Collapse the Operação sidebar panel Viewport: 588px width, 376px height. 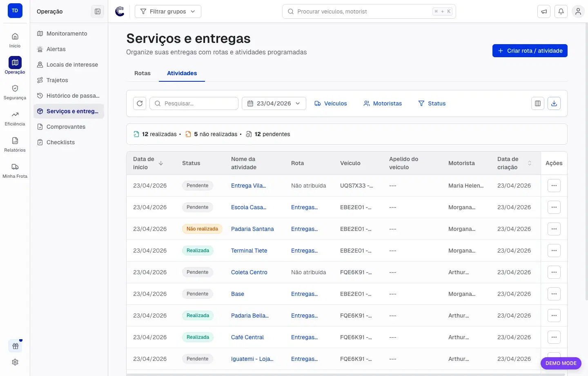click(98, 11)
